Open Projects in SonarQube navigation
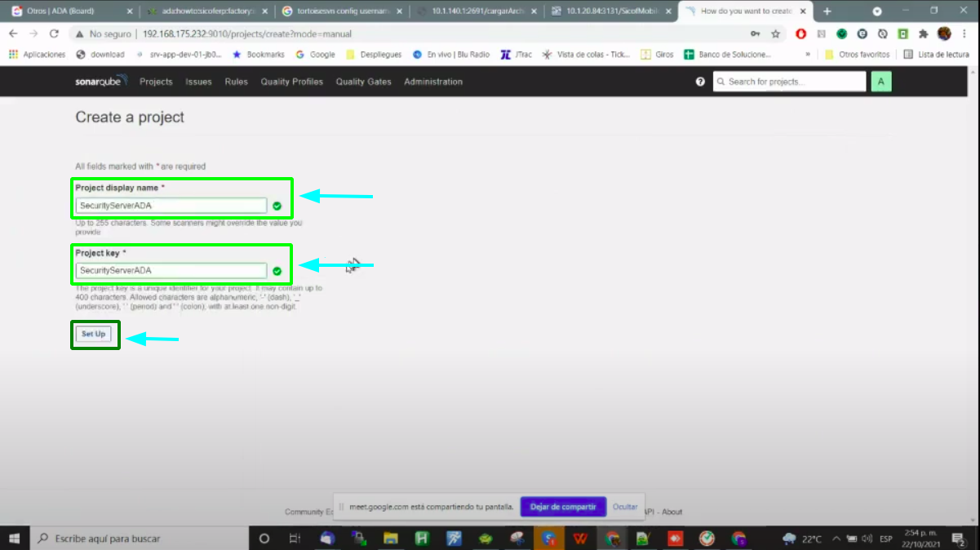Viewport: 980px width, 550px height. (156, 82)
